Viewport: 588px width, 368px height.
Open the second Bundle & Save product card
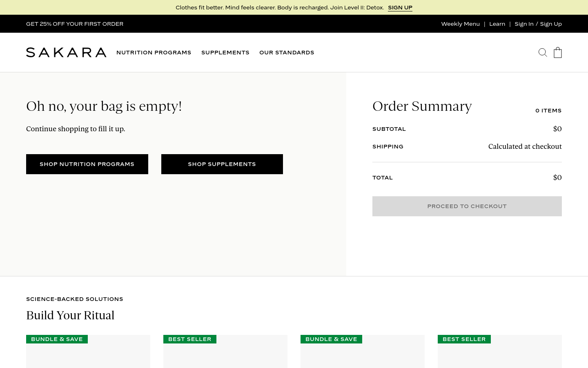(363, 351)
